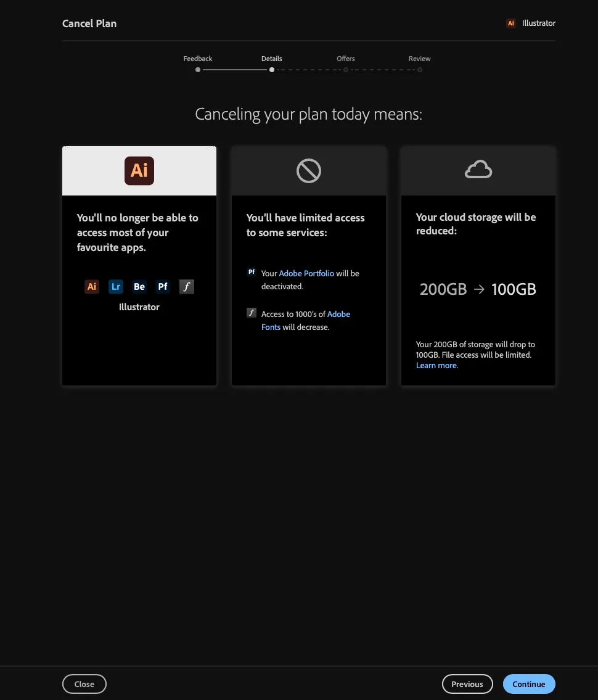Image resolution: width=598 pixels, height=700 pixels.
Task: Select the Behance Be app icon
Action: (x=139, y=287)
